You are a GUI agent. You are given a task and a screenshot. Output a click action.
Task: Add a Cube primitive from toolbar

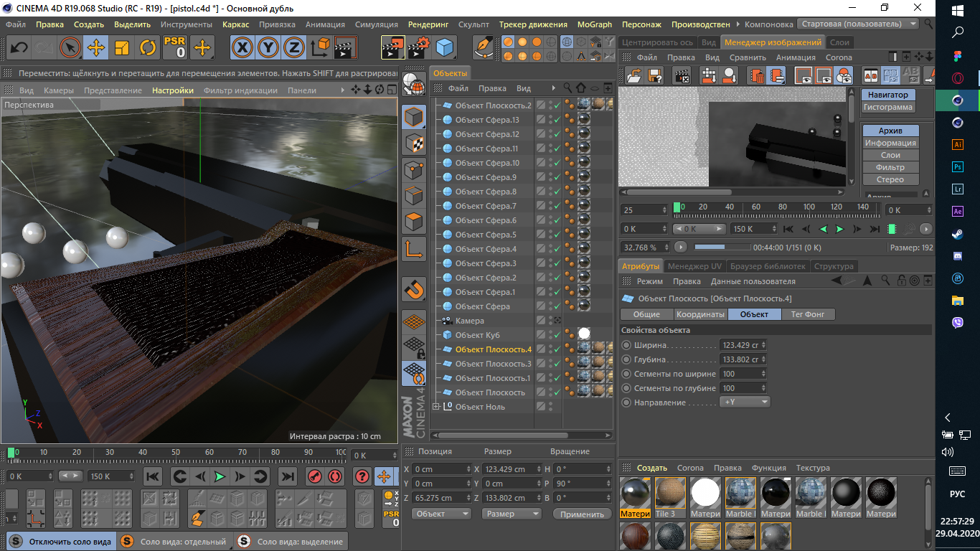446,48
